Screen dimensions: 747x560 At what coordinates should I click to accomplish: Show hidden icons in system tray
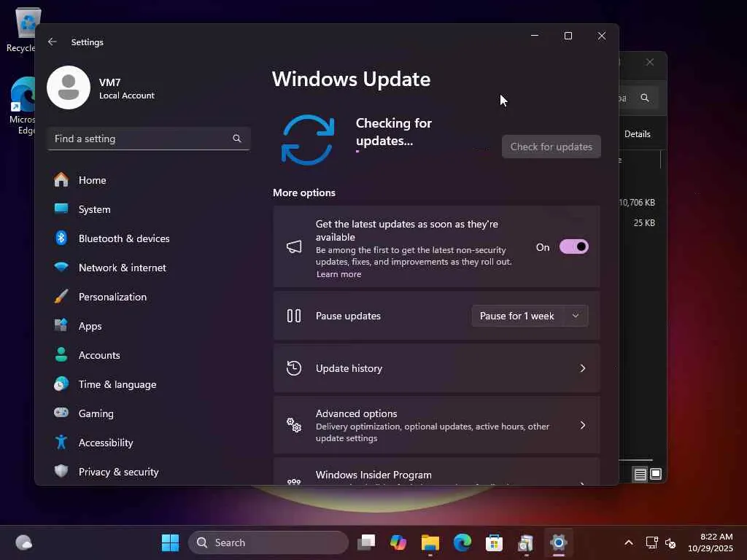[x=629, y=542]
